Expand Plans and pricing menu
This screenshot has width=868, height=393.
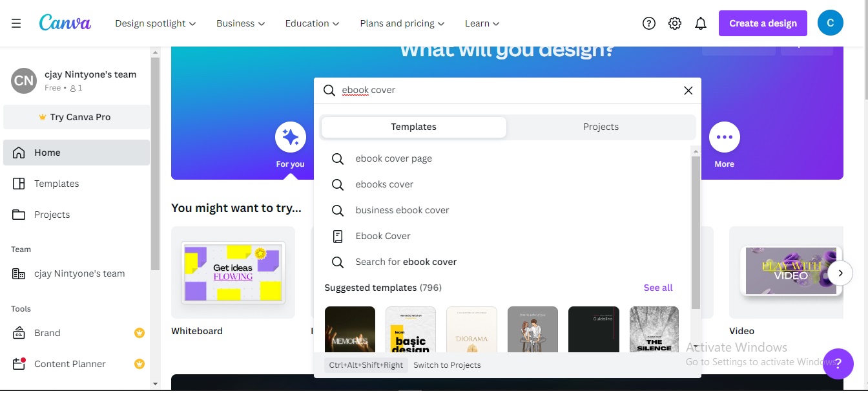(402, 23)
